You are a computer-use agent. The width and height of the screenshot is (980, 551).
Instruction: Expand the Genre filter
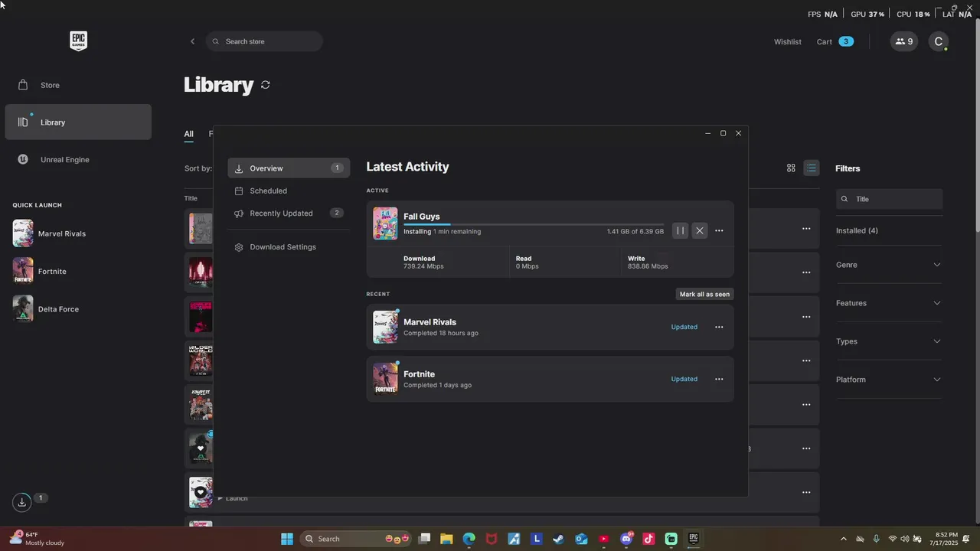pos(889,265)
